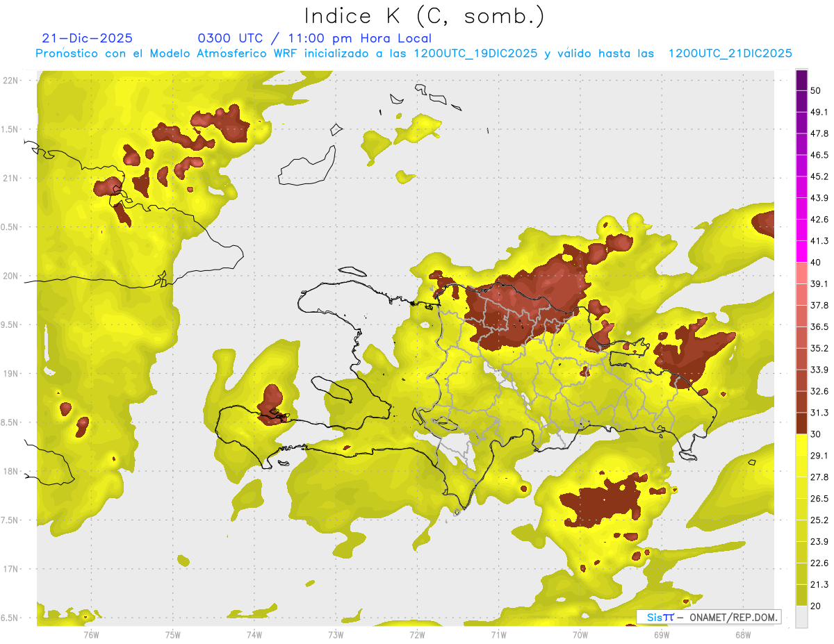Click the colorbar label "40"
The width and height of the screenshot is (834, 644).
(x=816, y=263)
